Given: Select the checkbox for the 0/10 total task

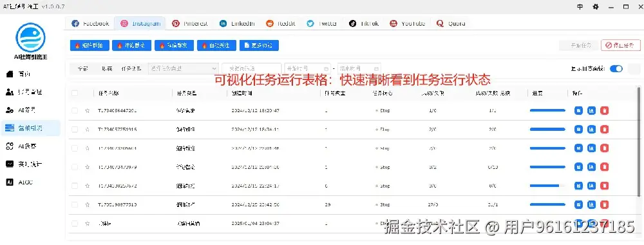Looking at the screenshot, I should coord(74,167).
